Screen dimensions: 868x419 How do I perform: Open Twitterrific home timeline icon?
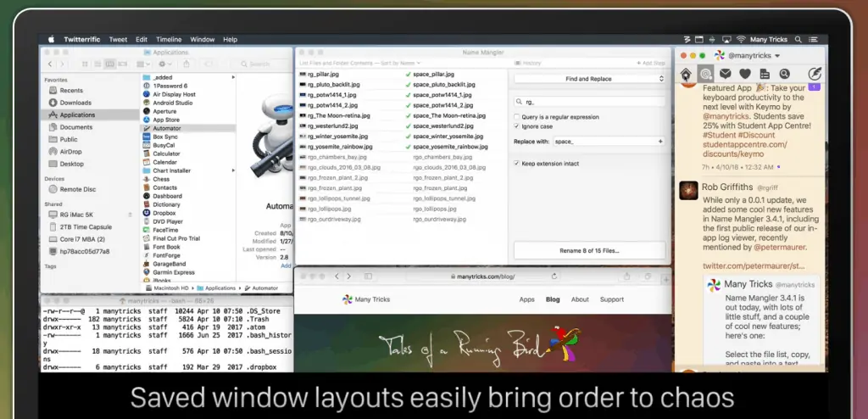686,75
